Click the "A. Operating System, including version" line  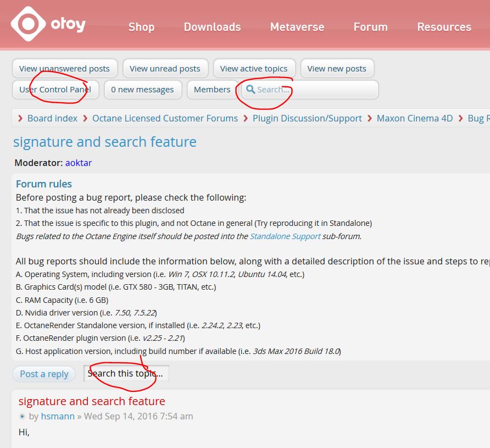(x=160, y=274)
